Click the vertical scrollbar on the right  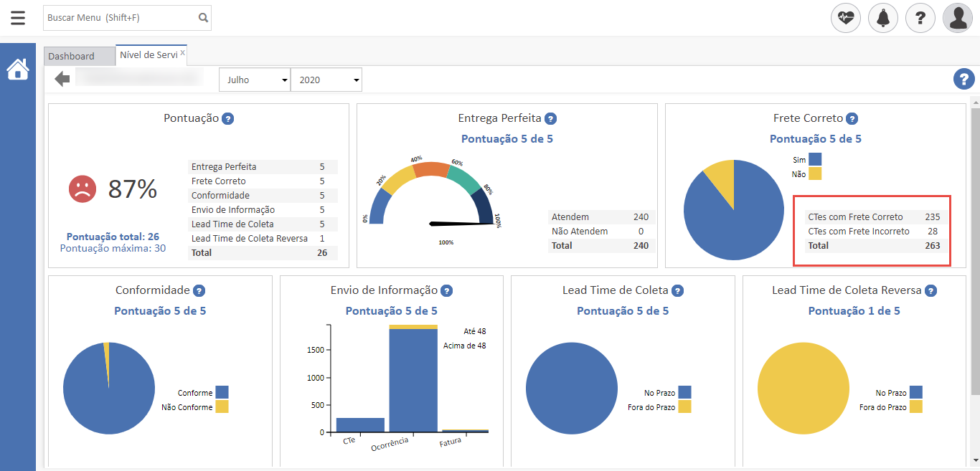point(974,251)
